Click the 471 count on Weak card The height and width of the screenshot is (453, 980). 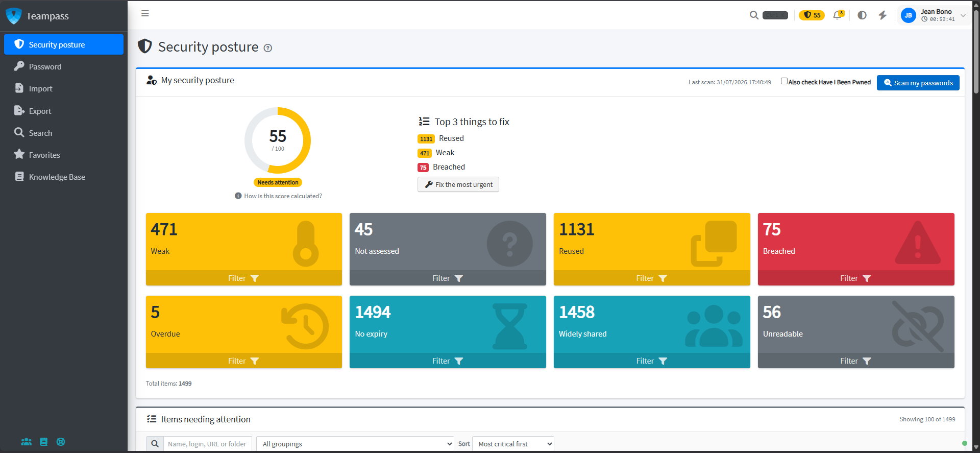(x=164, y=230)
